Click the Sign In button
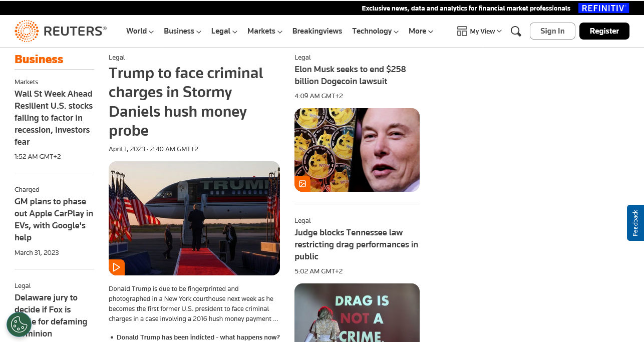644x342 pixels. 552,31
